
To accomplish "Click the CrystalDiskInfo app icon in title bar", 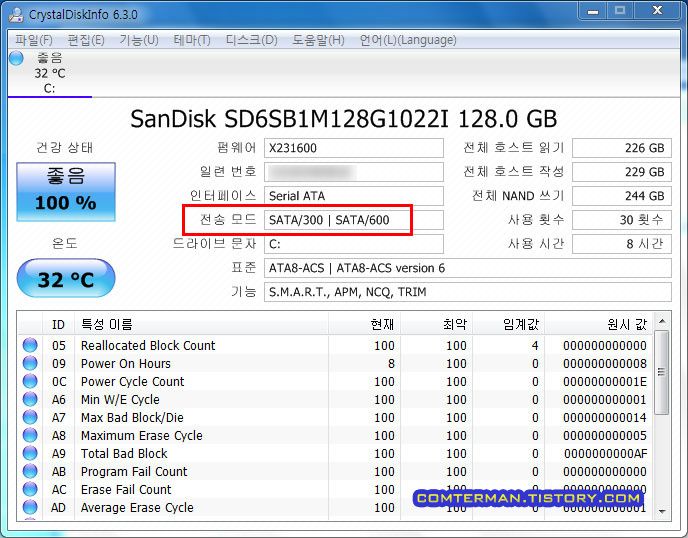I will click(x=16, y=14).
